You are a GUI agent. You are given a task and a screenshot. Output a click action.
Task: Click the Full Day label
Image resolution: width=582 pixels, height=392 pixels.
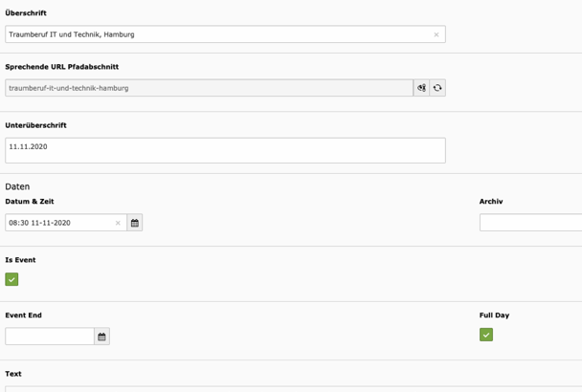[494, 316]
